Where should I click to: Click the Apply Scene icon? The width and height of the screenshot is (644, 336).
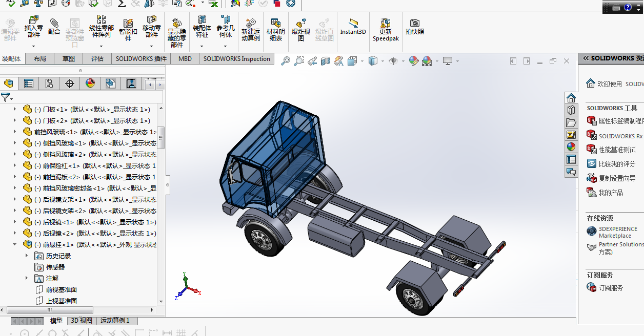coord(427,61)
